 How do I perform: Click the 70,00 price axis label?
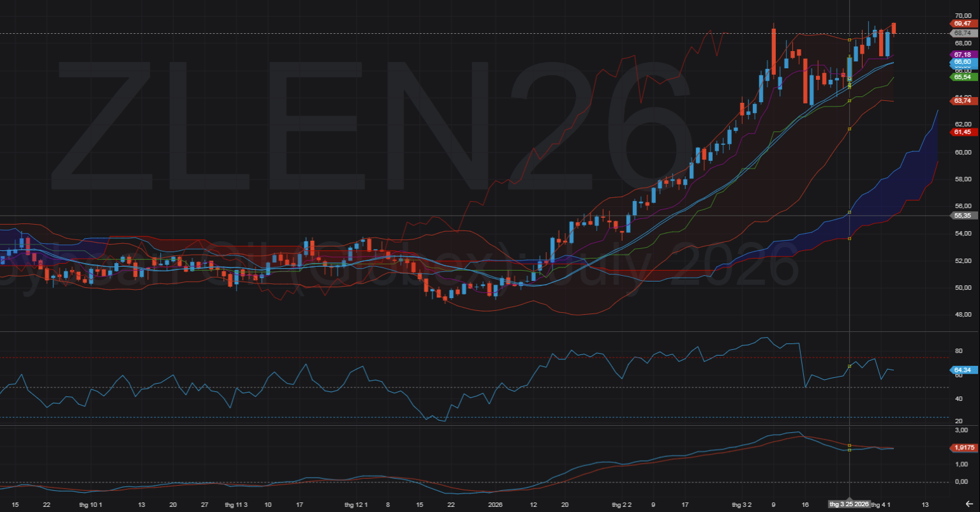962,15
